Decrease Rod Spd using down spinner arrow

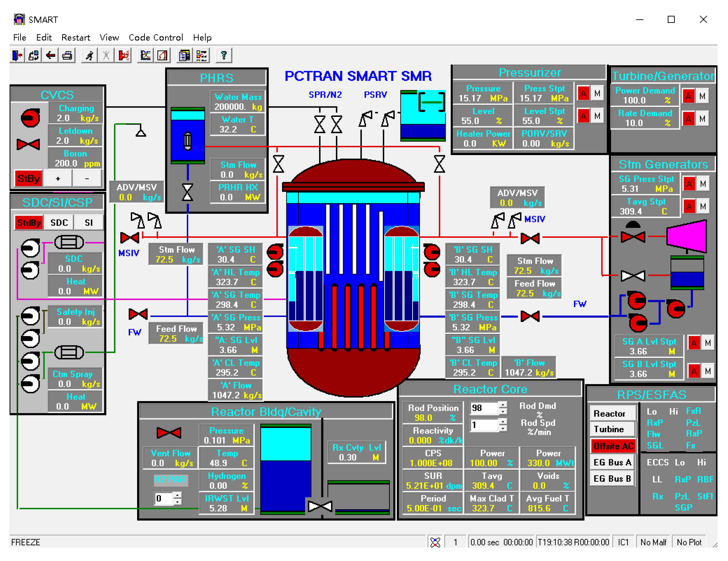click(503, 428)
